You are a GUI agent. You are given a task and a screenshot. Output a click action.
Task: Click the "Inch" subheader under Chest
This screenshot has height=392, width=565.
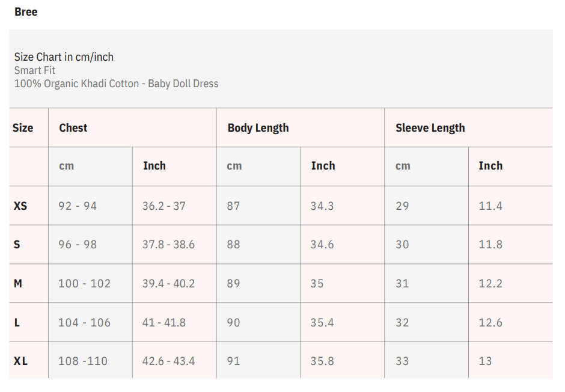[x=154, y=166]
